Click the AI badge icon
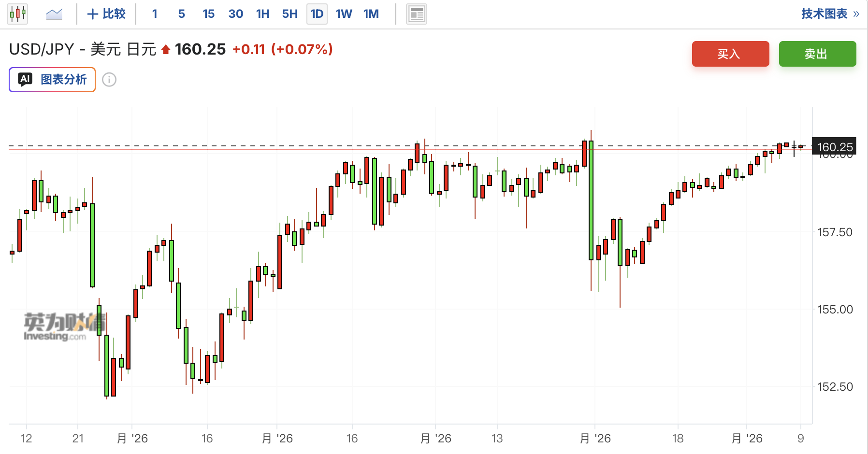 25,79
